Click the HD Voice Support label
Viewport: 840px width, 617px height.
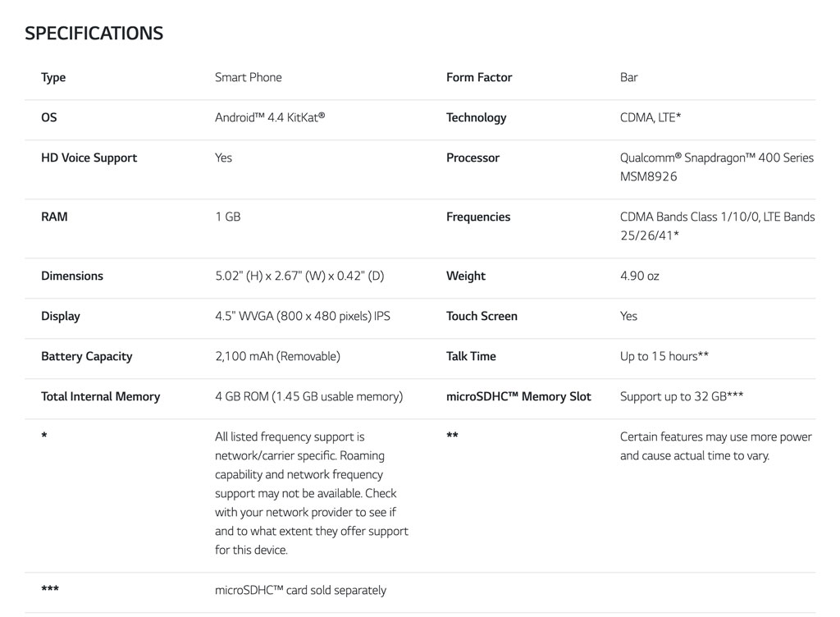(x=89, y=158)
